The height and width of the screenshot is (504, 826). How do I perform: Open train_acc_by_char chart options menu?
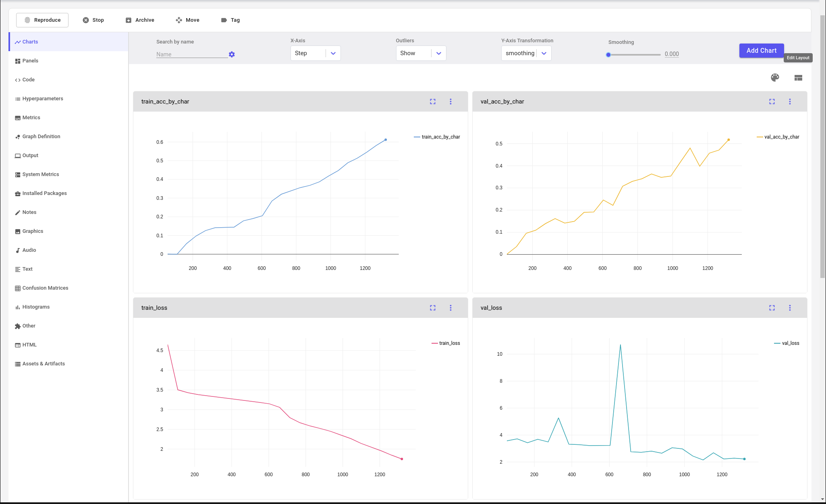[450, 102]
